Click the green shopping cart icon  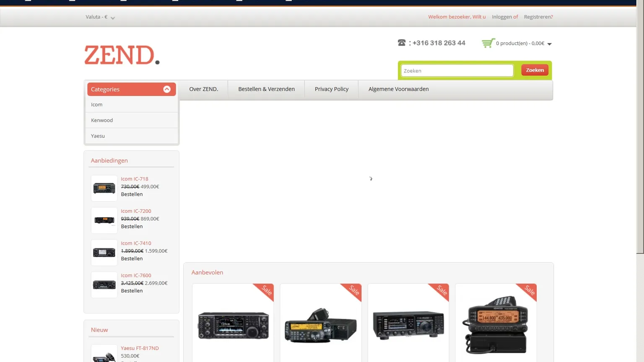click(488, 43)
